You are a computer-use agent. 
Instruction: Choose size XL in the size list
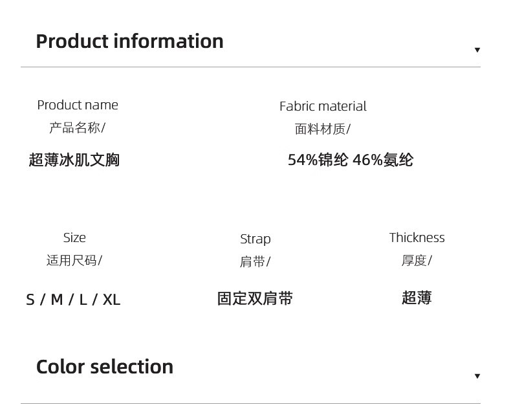pos(111,300)
